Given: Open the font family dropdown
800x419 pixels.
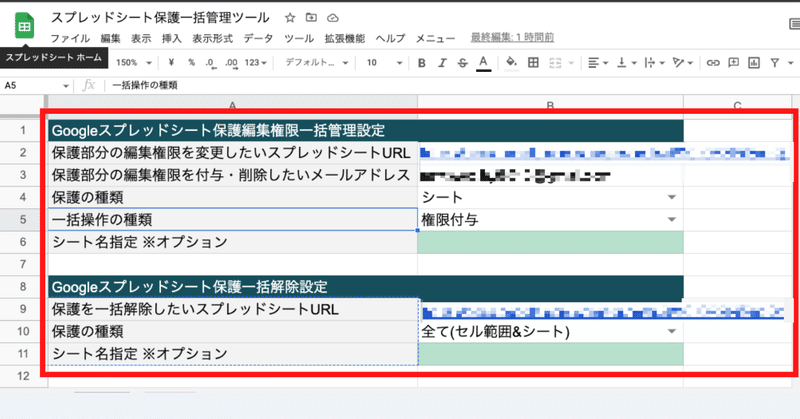Looking at the screenshot, I should coord(316,62).
